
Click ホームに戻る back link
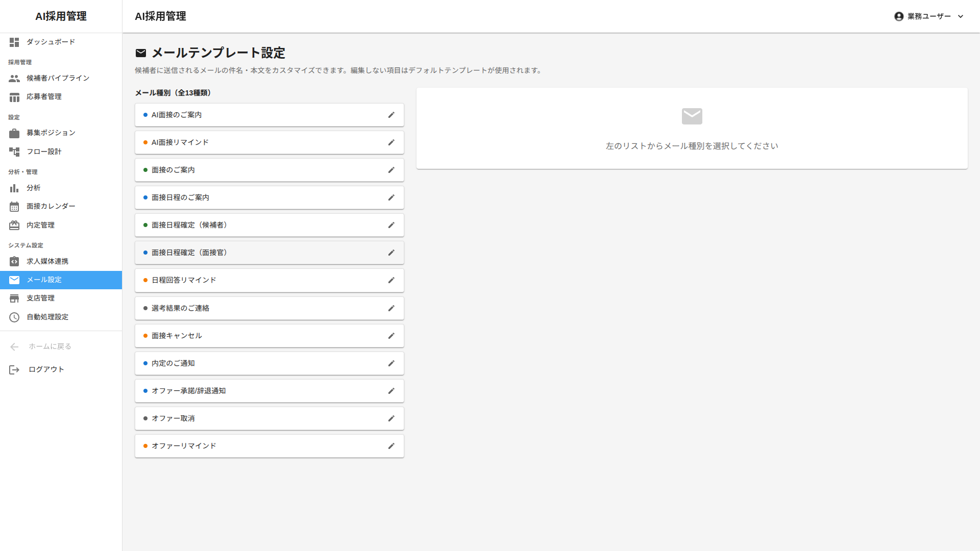point(50,347)
